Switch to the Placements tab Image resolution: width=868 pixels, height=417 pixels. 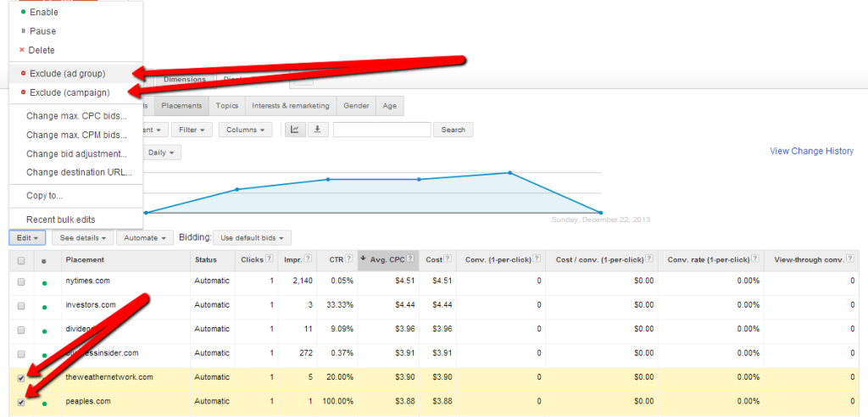click(x=181, y=106)
